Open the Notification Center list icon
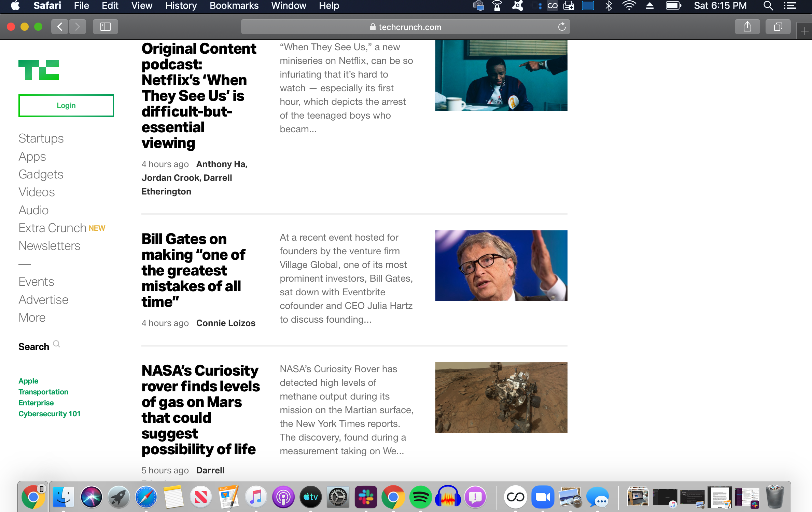This screenshot has height=512, width=812. (x=789, y=6)
